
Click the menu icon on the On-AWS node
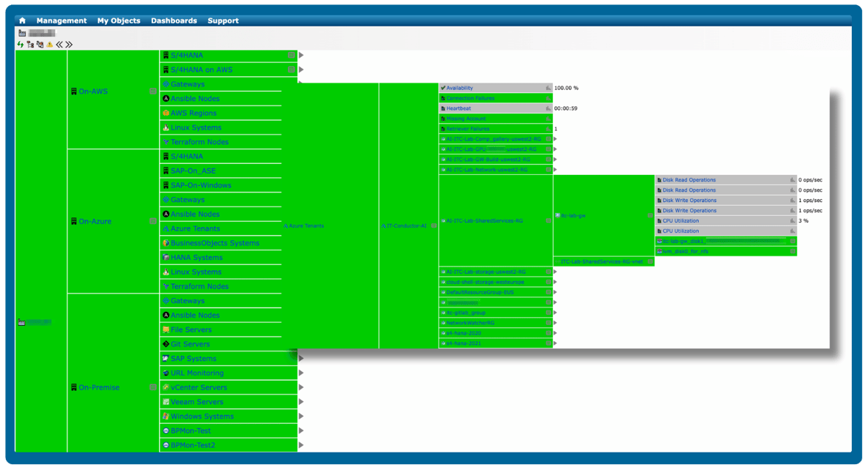(x=152, y=92)
